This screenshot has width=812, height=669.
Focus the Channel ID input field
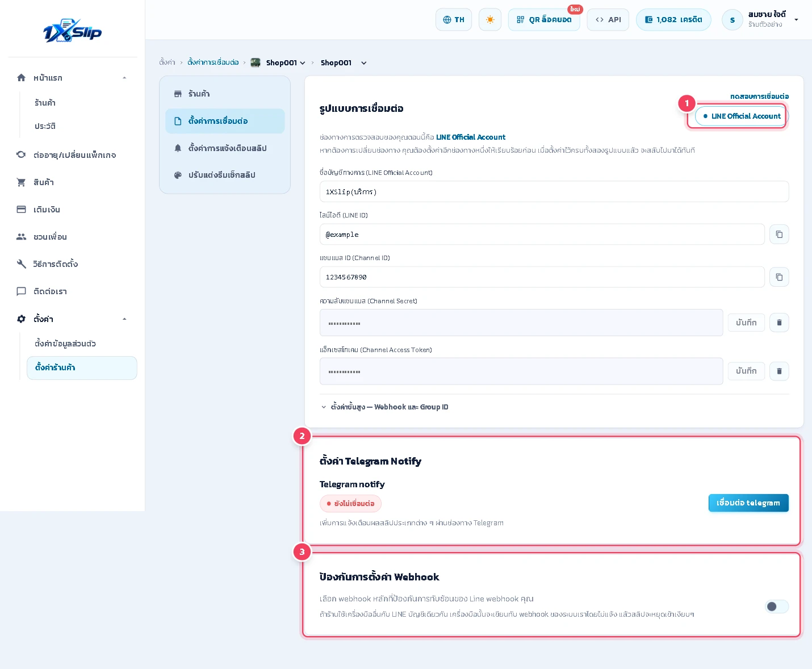(x=542, y=277)
